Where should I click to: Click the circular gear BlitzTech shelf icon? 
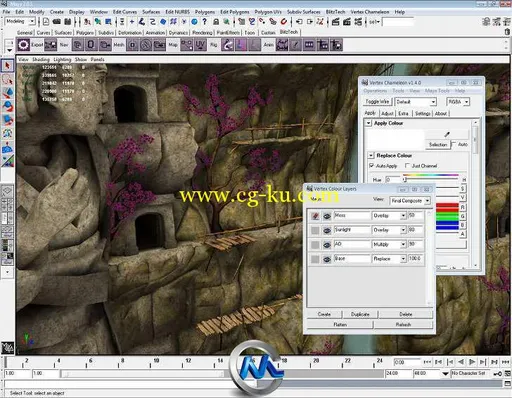[x=24, y=45]
